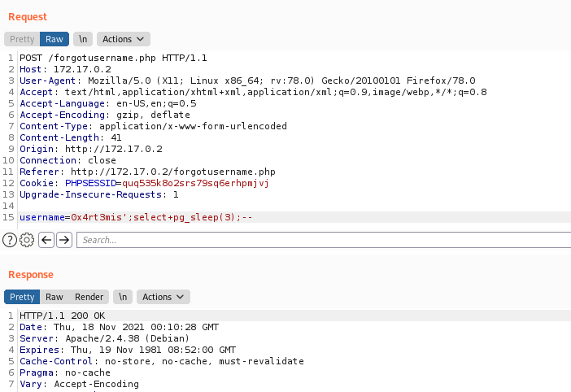Click the Connection: close header
Image resolution: width=571 pixels, height=392 pixels.
point(68,160)
